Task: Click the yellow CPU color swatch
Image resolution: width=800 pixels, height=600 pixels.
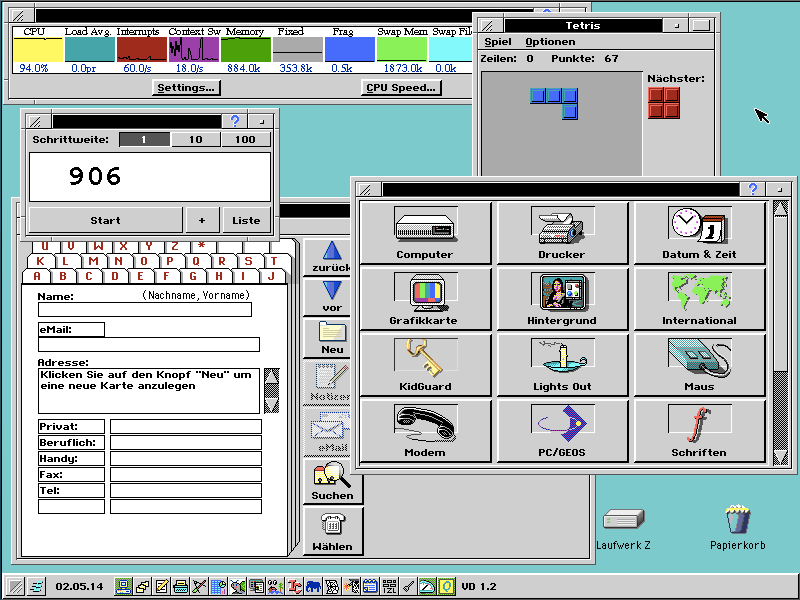Action: coord(36,49)
